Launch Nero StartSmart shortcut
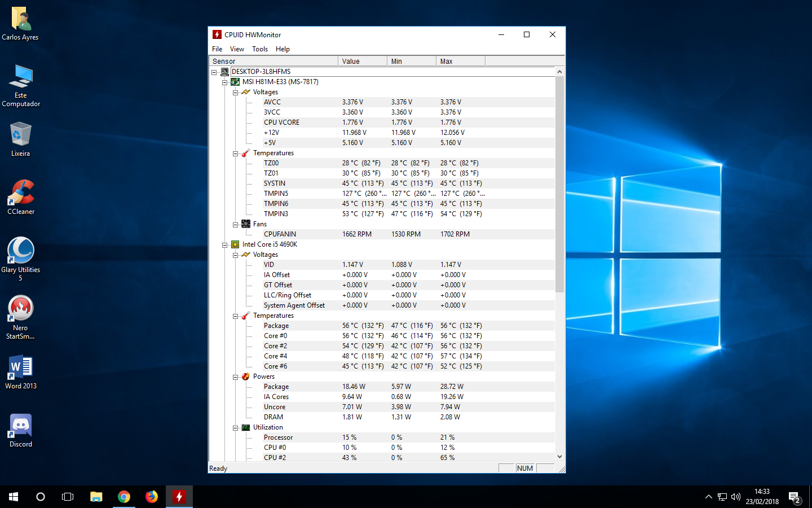The height and width of the screenshot is (508, 812). coord(20,317)
